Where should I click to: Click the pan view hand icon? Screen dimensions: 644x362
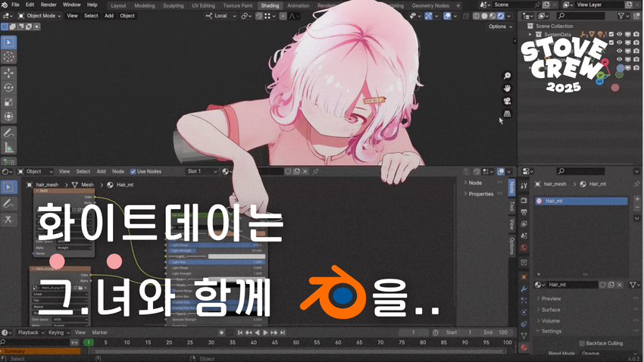point(507,89)
